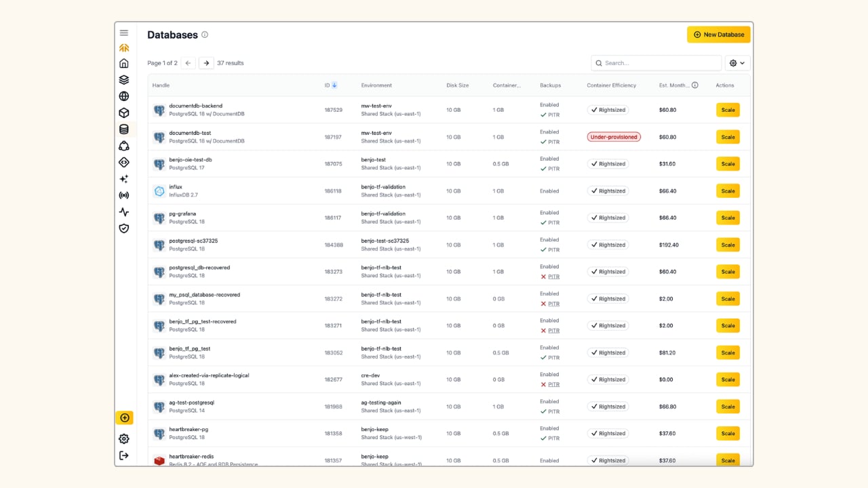The width and height of the screenshot is (868, 488).
Task: Open the documentdb-test database link
Action: tap(190, 133)
